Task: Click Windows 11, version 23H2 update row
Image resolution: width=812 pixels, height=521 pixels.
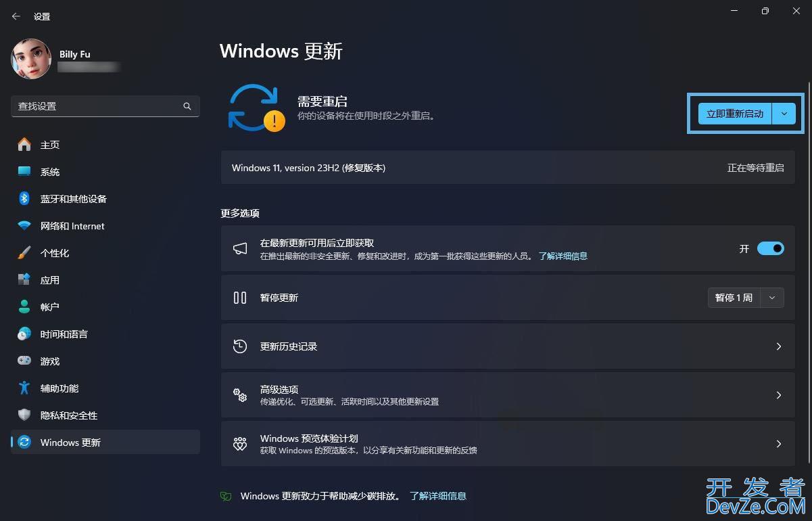Action: click(508, 168)
